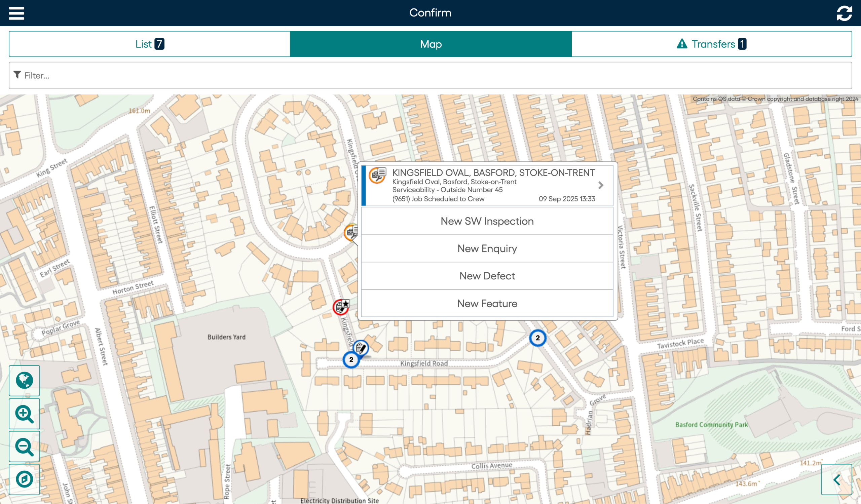Zoom in on the map
Screen dimensions: 861x504
pyautogui.click(x=24, y=414)
